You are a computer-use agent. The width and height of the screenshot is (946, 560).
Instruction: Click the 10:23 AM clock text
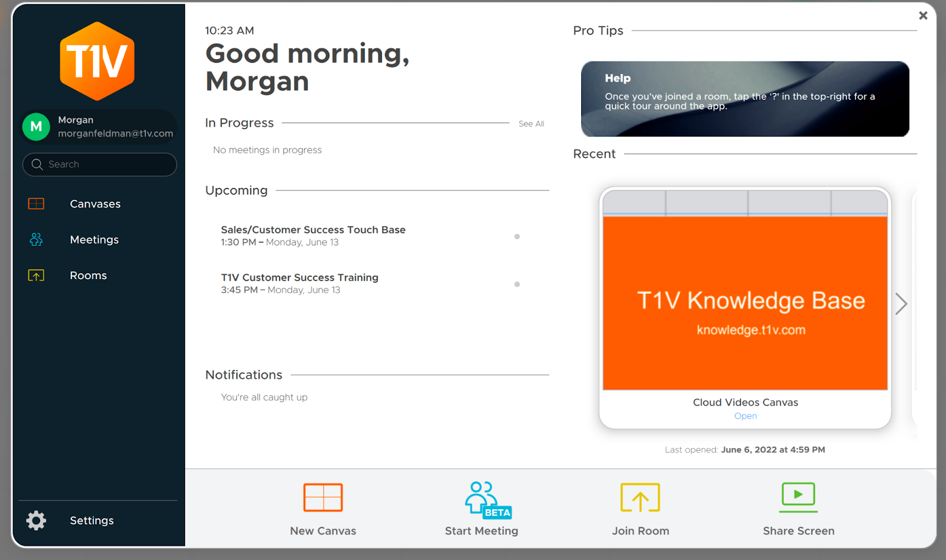click(x=229, y=31)
